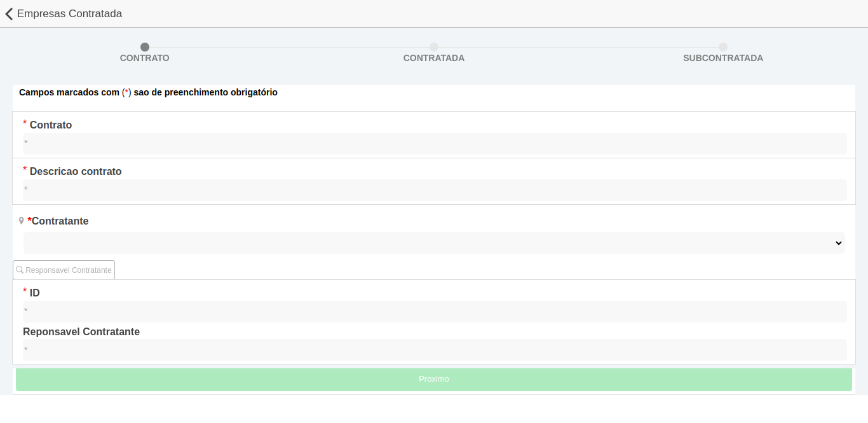Click into the Responsavel Contratante search placeholder text
Viewport: 868px width, 423px height.
[69, 270]
